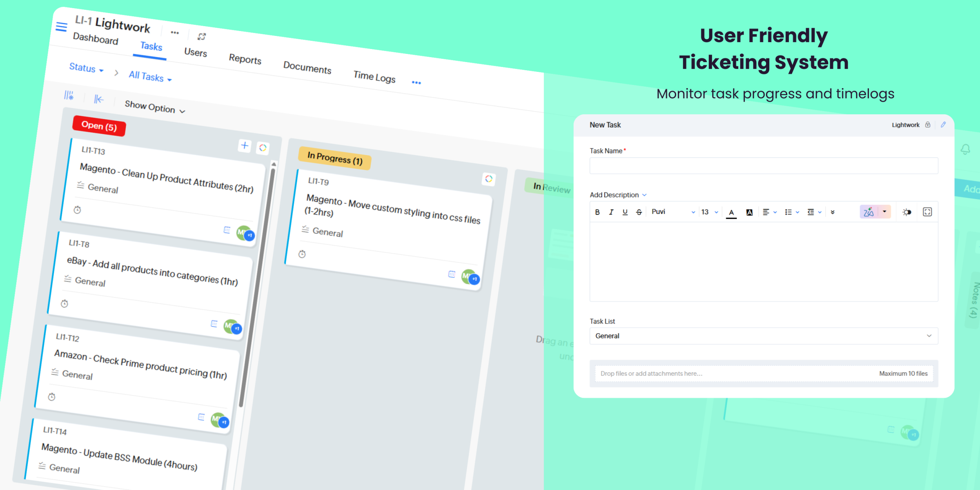The width and height of the screenshot is (980, 490).
Task: Click edit pencil icon in New Task header
Action: pyautogui.click(x=943, y=125)
